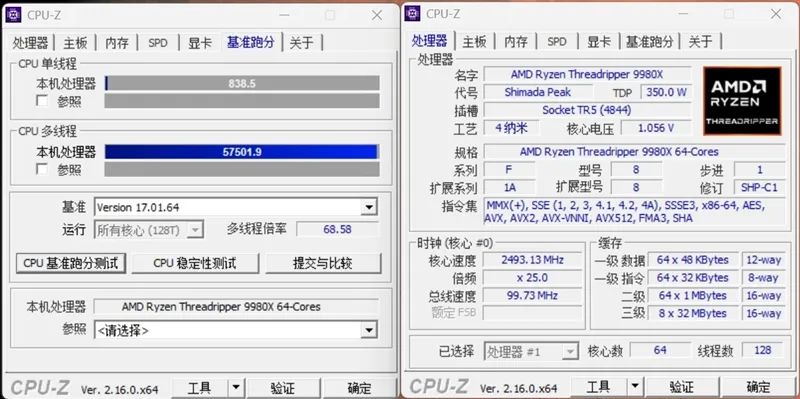
Task: Click the 工艺 value 4 纳米
Action: 511,128
